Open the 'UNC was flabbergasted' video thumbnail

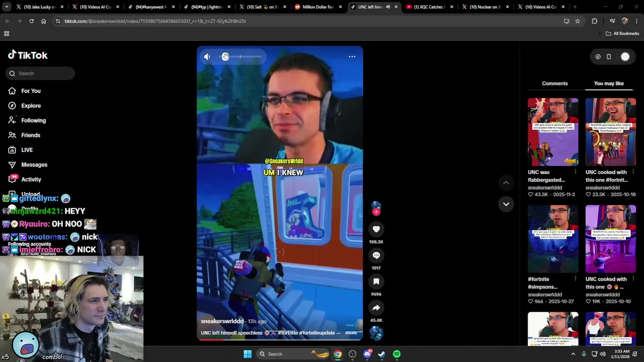(553, 132)
